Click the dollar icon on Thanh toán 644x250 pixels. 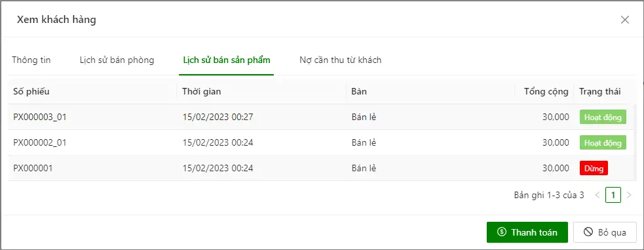[501, 232]
